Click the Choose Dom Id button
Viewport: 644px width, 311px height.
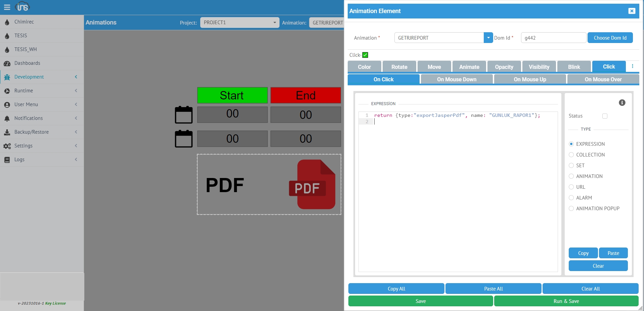[x=610, y=38]
